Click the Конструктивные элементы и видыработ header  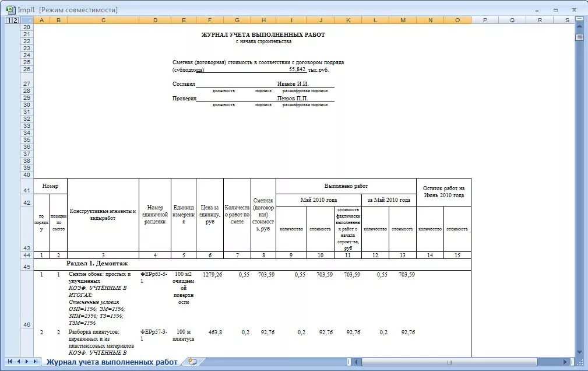103,215
